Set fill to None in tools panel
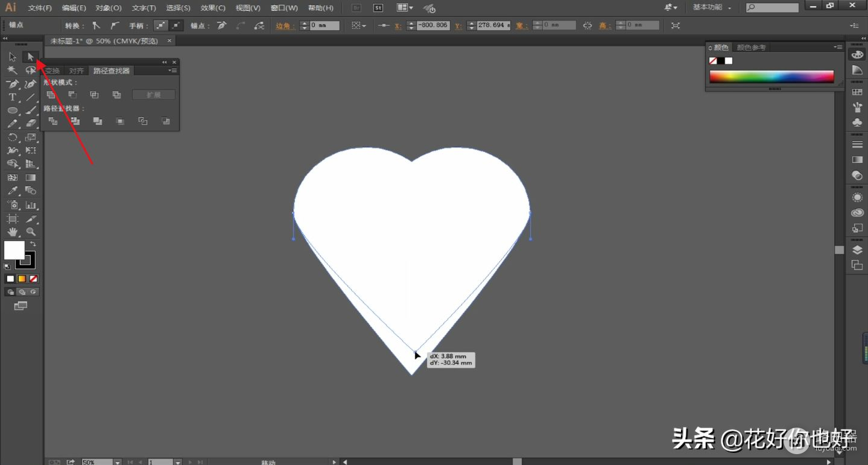The image size is (868, 465). [34, 279]
